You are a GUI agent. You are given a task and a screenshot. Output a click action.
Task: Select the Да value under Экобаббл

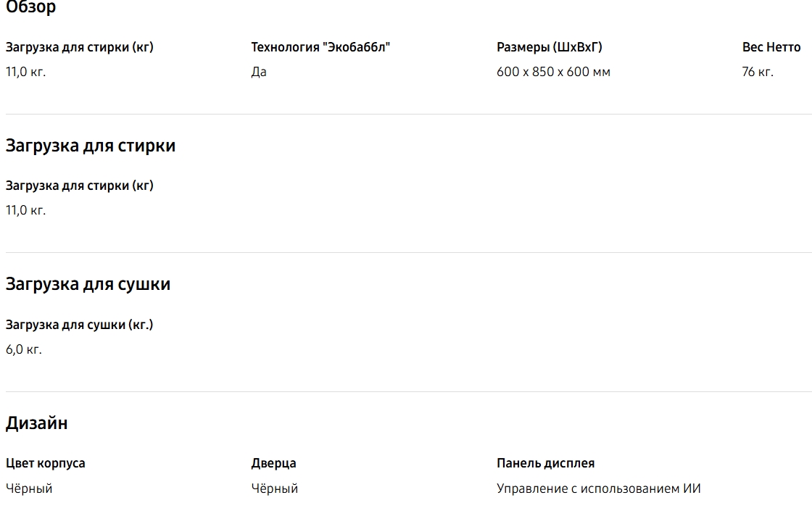259,72
